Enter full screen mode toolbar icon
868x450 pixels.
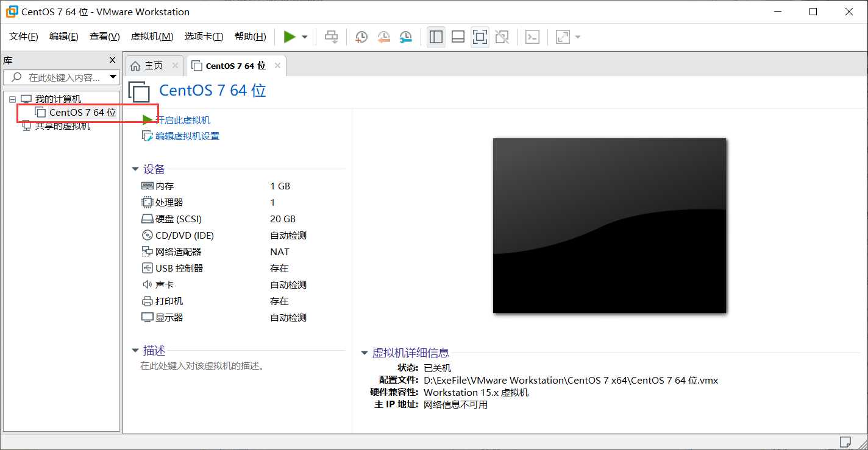tap(480, 37)
